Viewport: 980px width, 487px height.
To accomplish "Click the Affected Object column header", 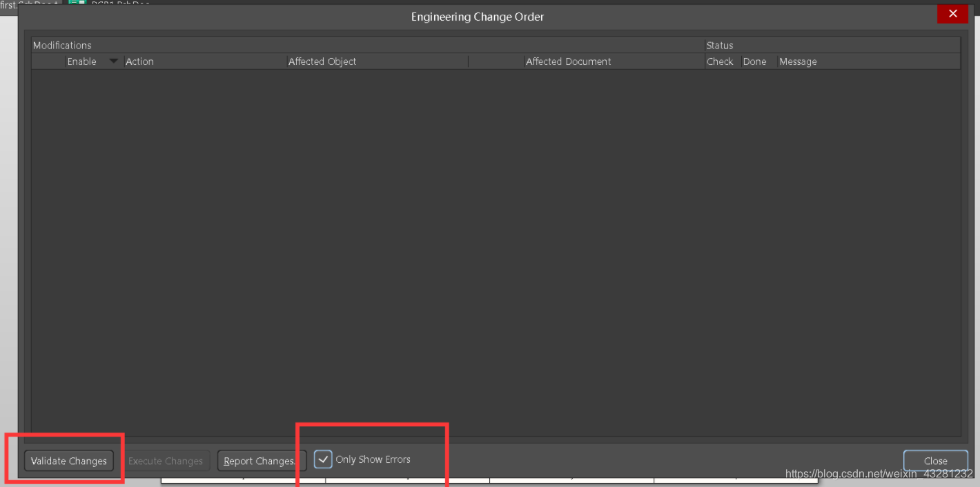I will coord(378,61).
